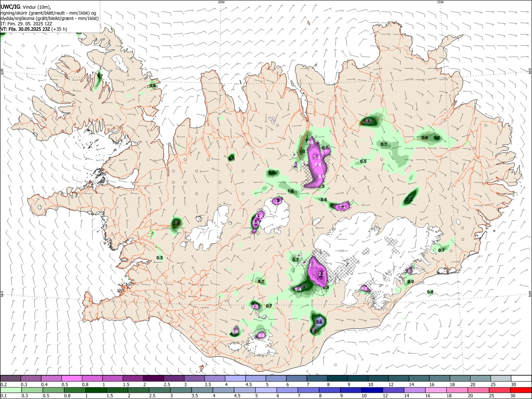Click the '15W' longitude label
This screenshot has height=399, width=532.
point(440,2)
